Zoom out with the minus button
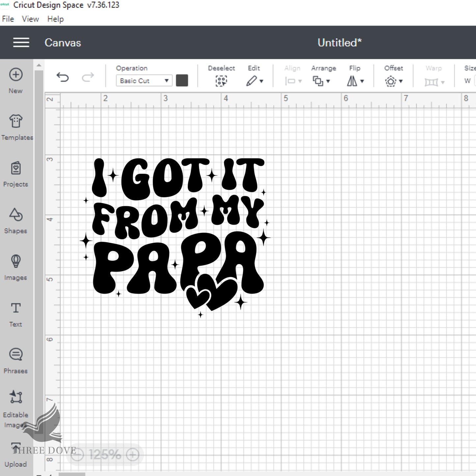 point(78,455)
